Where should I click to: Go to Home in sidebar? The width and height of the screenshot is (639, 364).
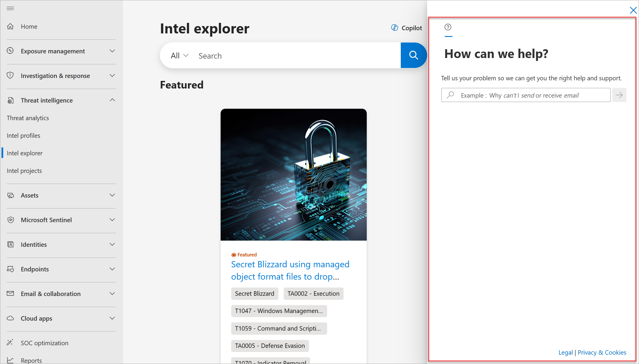click(29, 26)
